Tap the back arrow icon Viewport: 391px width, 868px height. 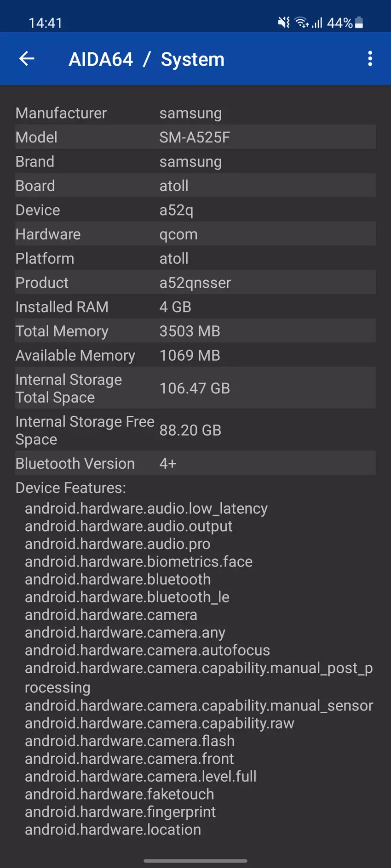click(27, 59)
